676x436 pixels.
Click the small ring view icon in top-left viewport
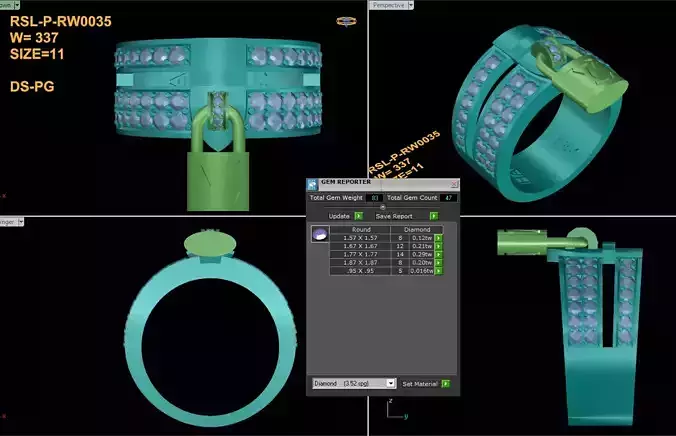coord(346,21)
